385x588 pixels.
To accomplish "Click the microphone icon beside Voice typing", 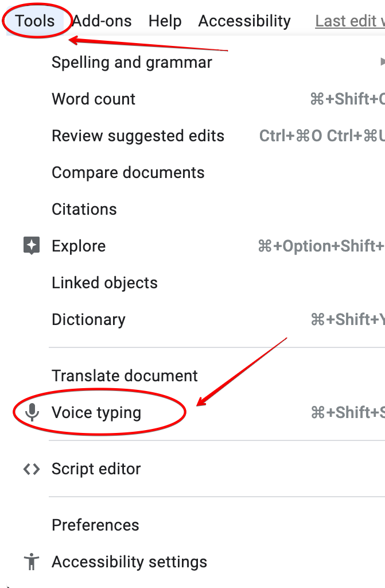I will click(x=32, y=412).
